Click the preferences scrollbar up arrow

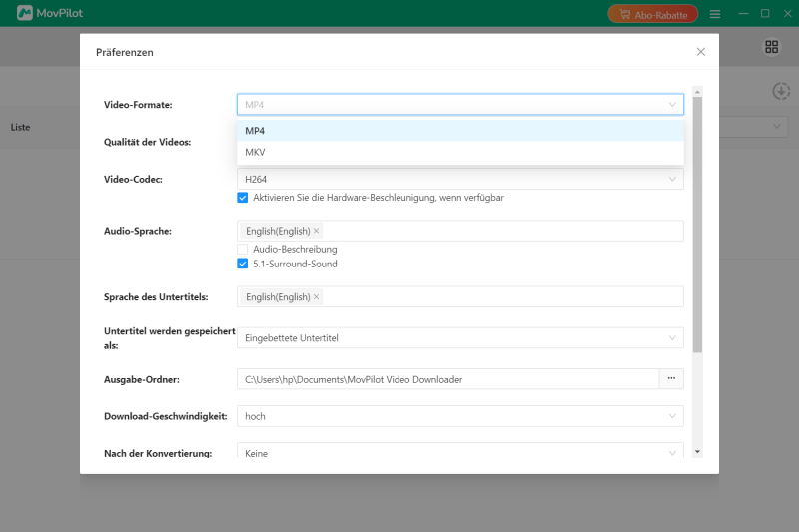(x=697, y=91)
